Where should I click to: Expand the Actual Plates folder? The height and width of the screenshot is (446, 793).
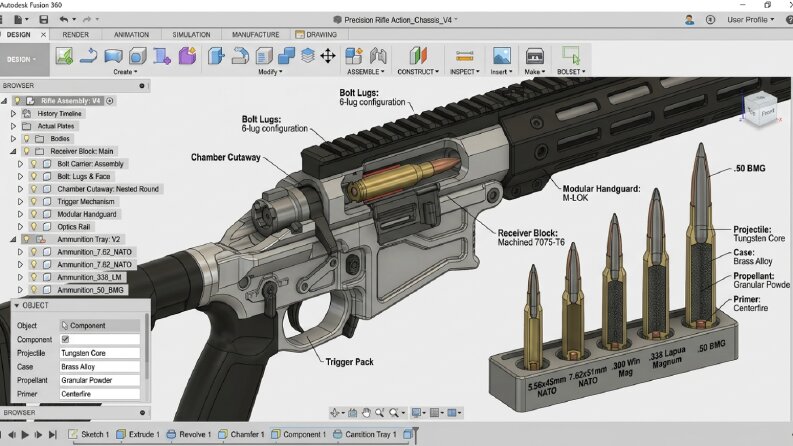14,126
